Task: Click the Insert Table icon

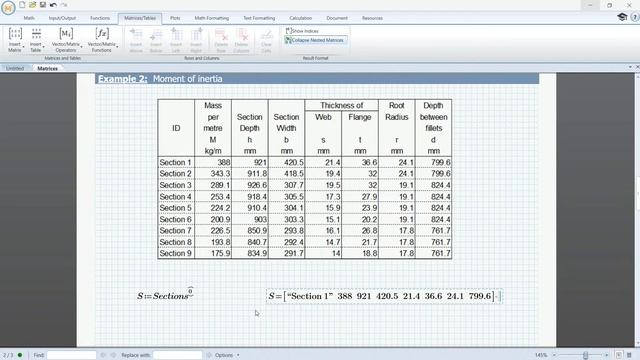Action: click(36, 33)
